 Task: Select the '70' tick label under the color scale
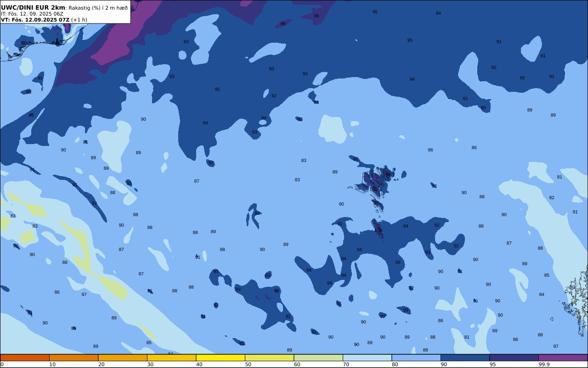(346, 364)
